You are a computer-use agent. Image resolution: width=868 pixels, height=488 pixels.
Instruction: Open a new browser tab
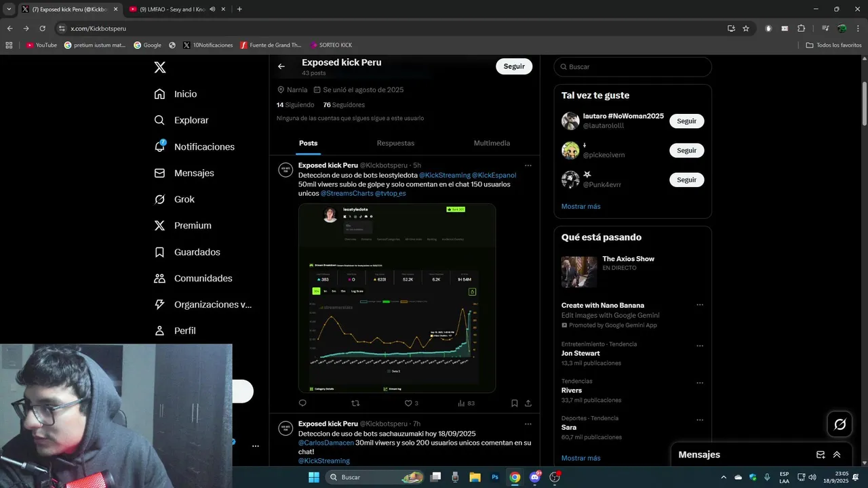pyautogui.click(x=239, y=9)
